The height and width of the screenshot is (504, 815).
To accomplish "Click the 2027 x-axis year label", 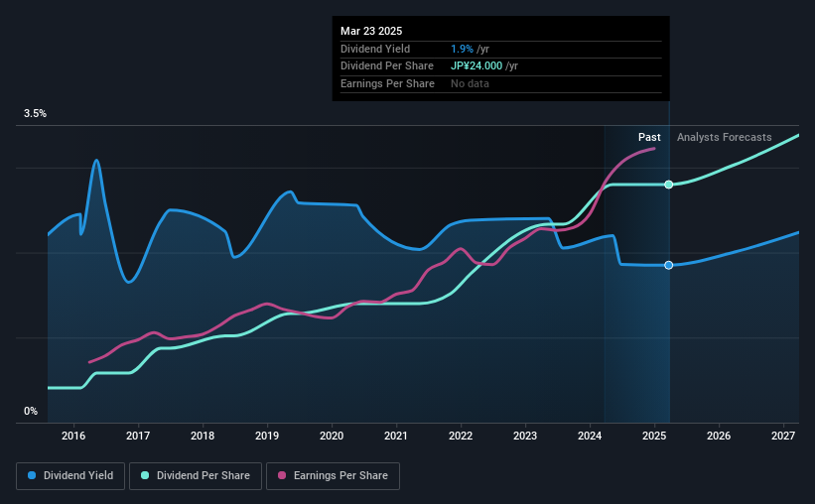I will (x=783, y=436).
